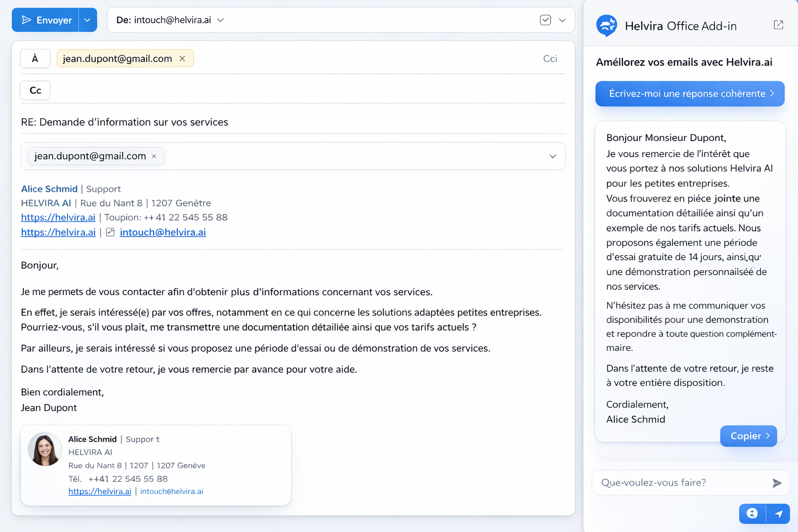
Task: Open the second https://helvira.ai link beside intouch email
Action: (x=58, y=232)
